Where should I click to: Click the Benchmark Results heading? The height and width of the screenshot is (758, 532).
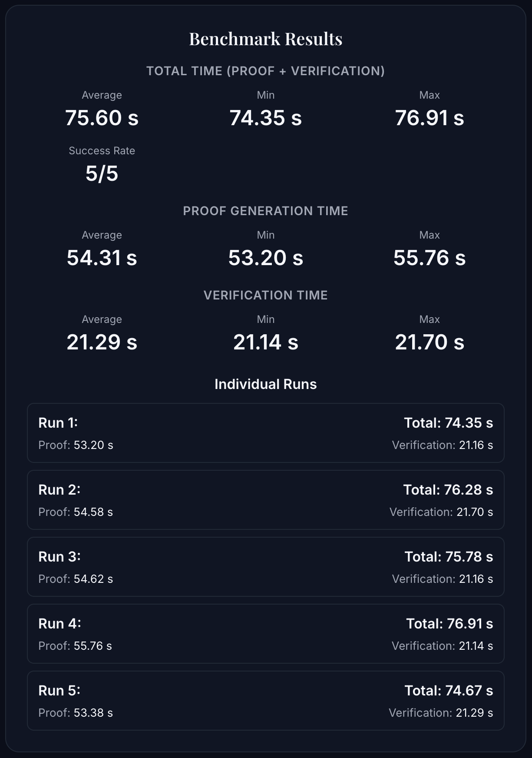(265, 39)
